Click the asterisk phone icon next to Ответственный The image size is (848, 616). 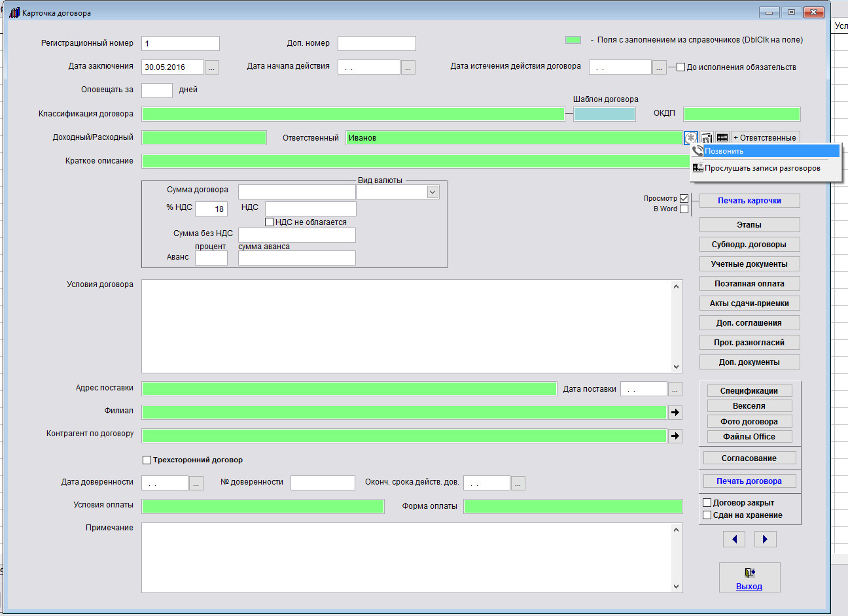click(691, 138)
